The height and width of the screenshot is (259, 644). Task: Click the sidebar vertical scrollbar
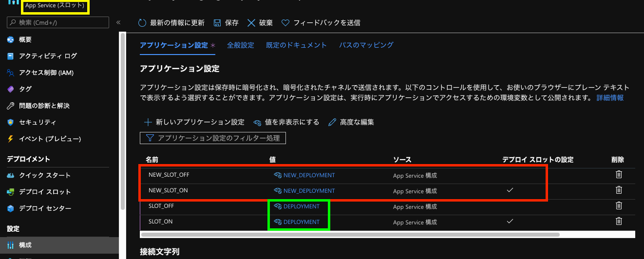click(123, 122)
